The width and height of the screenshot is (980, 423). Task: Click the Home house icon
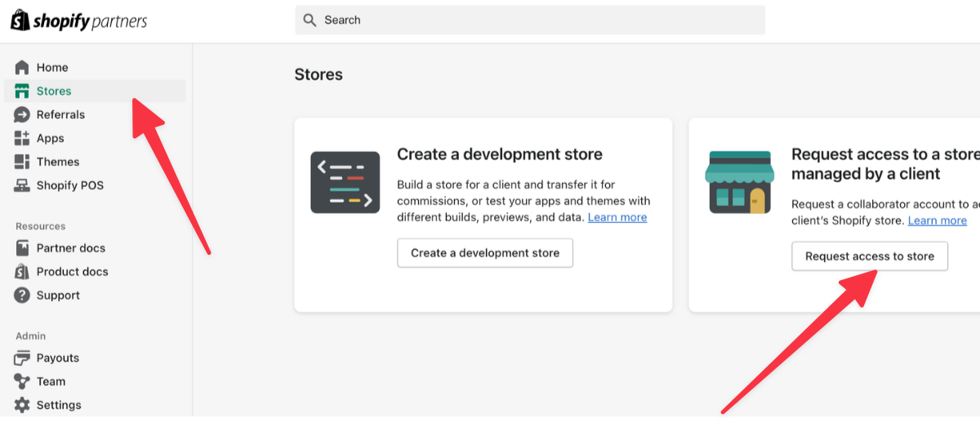(x=22, y=67)
